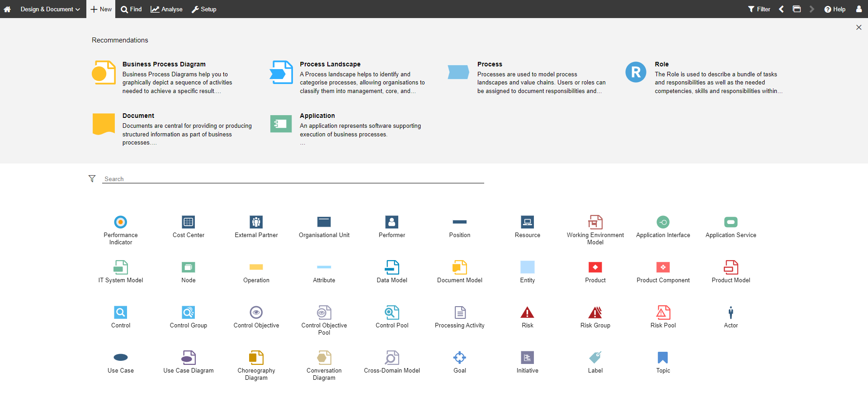Select the Resource icon
This screenshot has width=868, height=415.
click(x=528, y=222)
